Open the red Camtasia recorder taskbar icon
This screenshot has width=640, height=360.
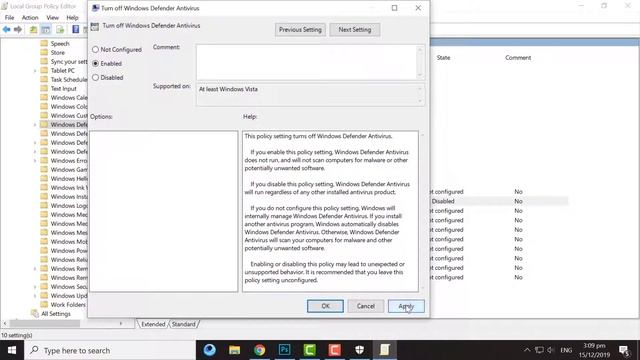[x=334, y=350]
